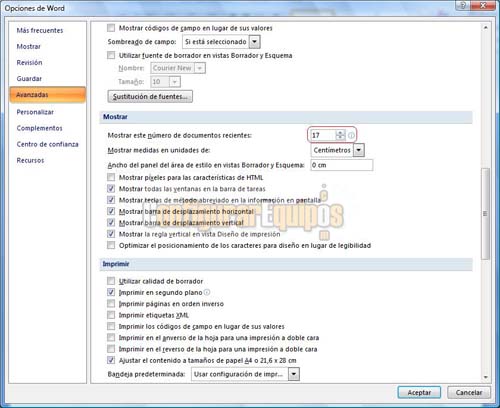Check Imprimir los códigos de campo option
The image size is (500, 408).
coord(111,326)
